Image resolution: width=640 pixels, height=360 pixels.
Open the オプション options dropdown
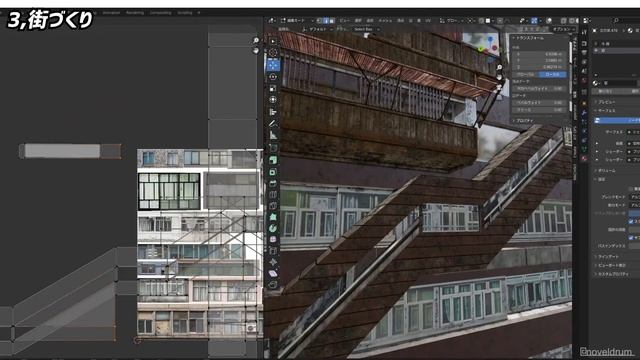tap(564, 29)
